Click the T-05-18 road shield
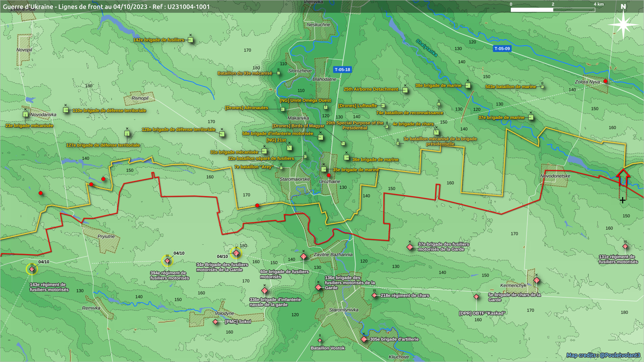Screen dimensions: 644x362 point(342,70)
